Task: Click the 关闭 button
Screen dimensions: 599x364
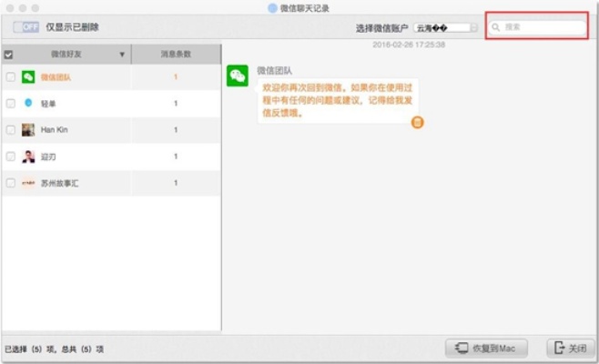Action: coord(571,349)
